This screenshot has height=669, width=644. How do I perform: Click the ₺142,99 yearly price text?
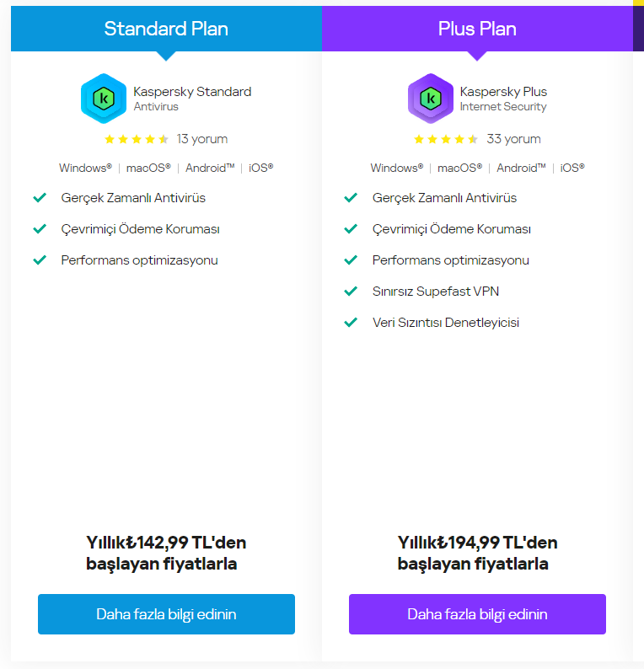coord(166,553)
